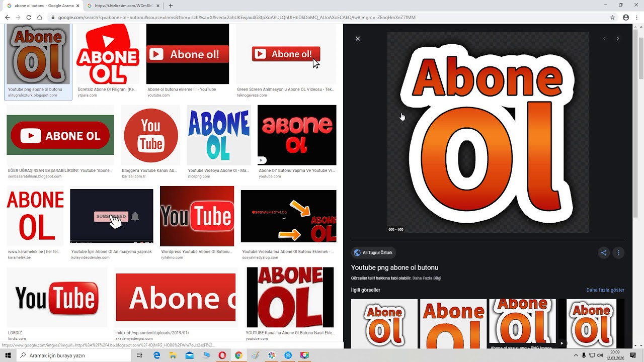This screenshot has height=362, width=644.
Task: Click the browser back arrow
Action: click(x=7, y=17)
